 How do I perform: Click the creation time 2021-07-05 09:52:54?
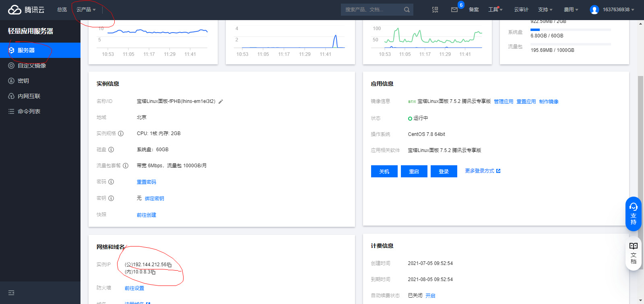[430, 263]
